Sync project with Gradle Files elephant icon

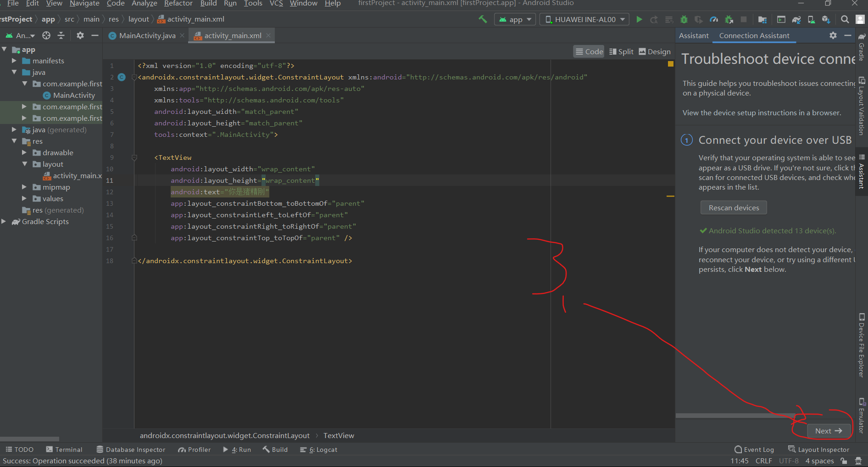(x=796, y=19)
